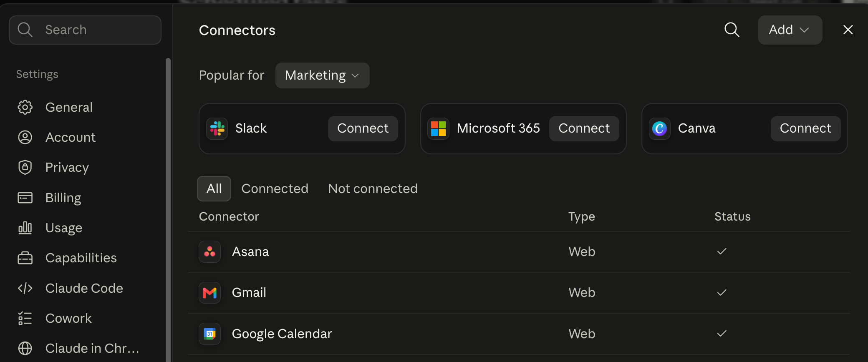Image resolution: width=868 pixels, height=362 pixels.
Task: Click the Asana logo icon
Action: (209, 251)
